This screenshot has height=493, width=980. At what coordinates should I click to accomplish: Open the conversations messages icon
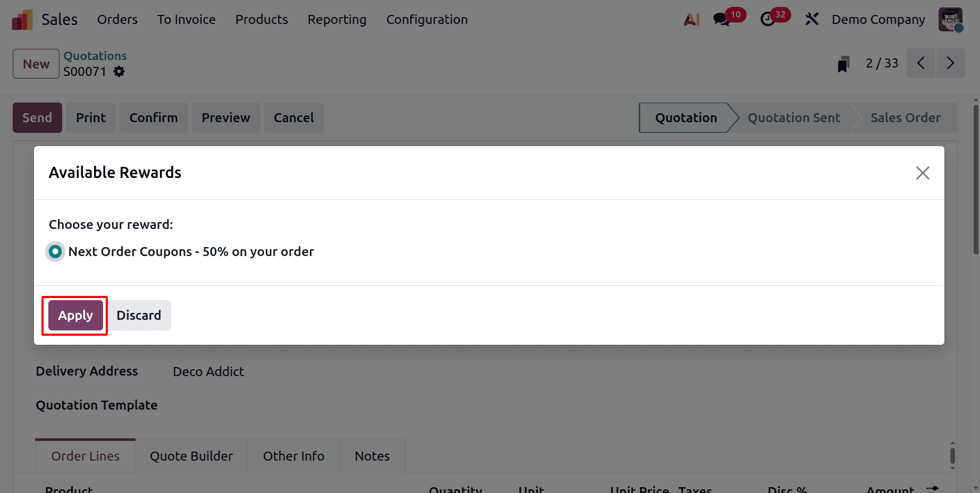pyautogui.click(x=721, y=20)
